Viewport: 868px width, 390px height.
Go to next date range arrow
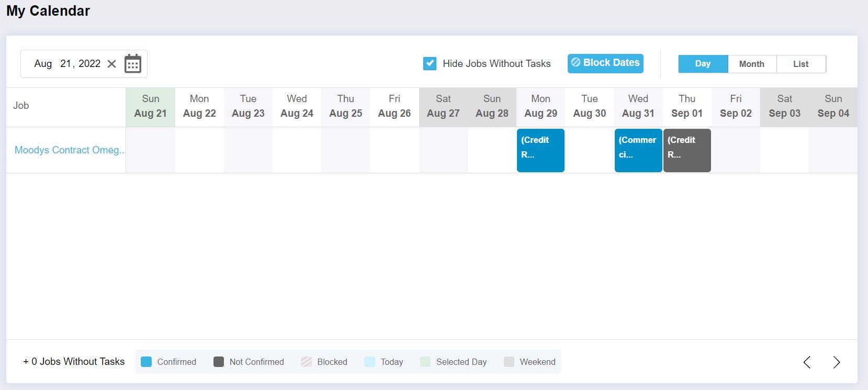coord(837,362)
